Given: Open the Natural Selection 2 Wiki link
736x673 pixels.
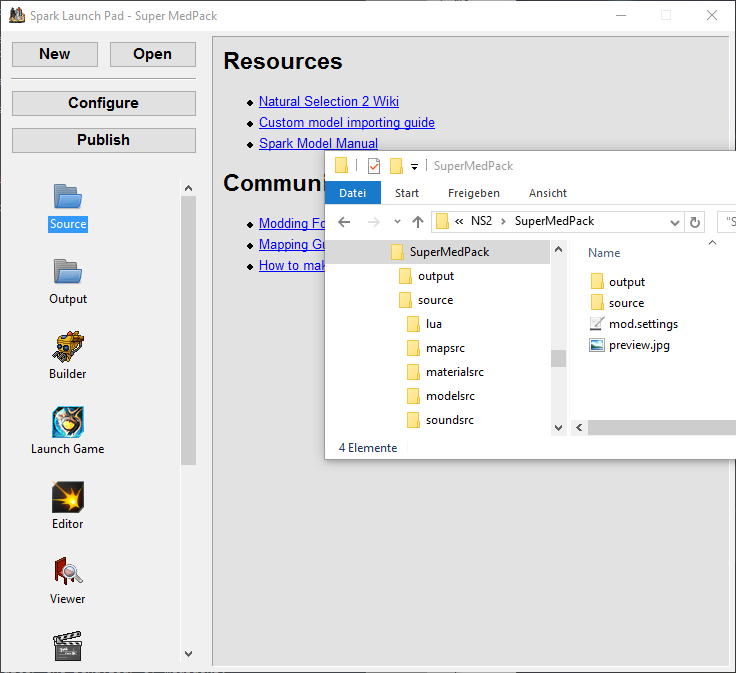Looking at the screenshot, I should click(x=329, y=101).
